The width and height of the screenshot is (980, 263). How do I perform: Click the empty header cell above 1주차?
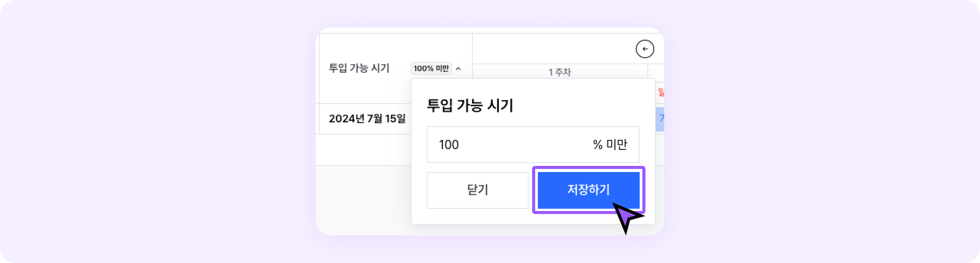(551, 49)
